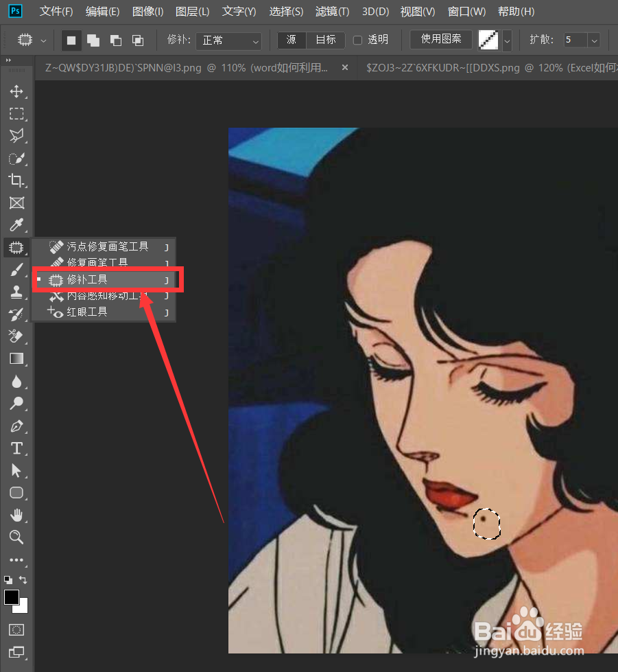Open the pattern picker dropdown
This screenshot has width=618, height=672.
[x=506, y=40]
